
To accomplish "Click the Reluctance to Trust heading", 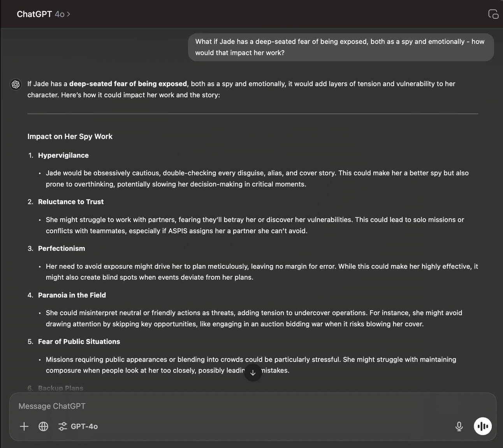I will [x=71, y=202].
